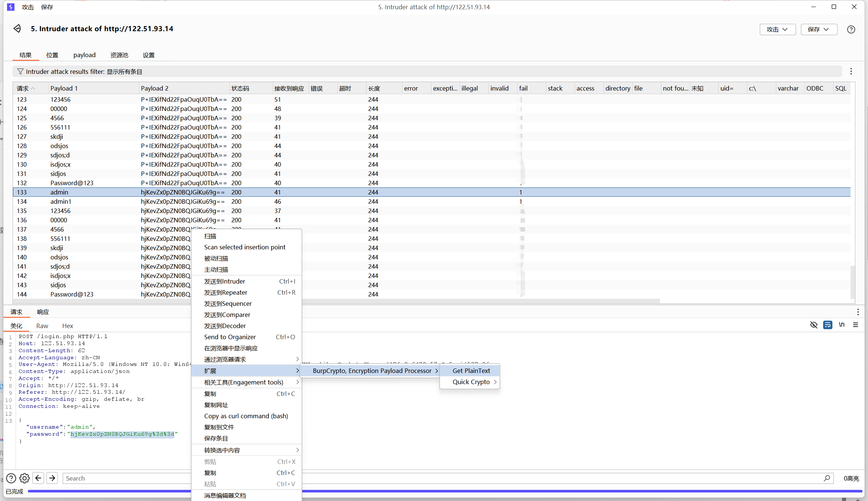Choose Send to Organizer menu entry
The image size is (868, 501).
247,337
